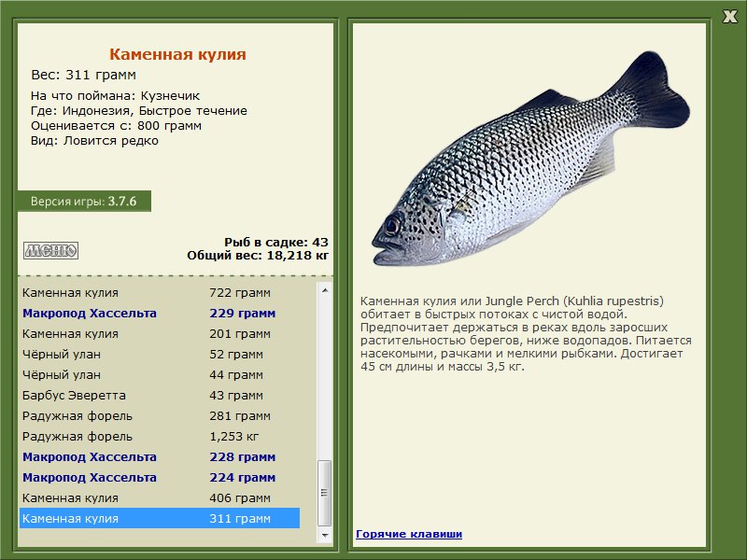
Task: Click На что поймана: Кузнечик line
Action: 115,96
